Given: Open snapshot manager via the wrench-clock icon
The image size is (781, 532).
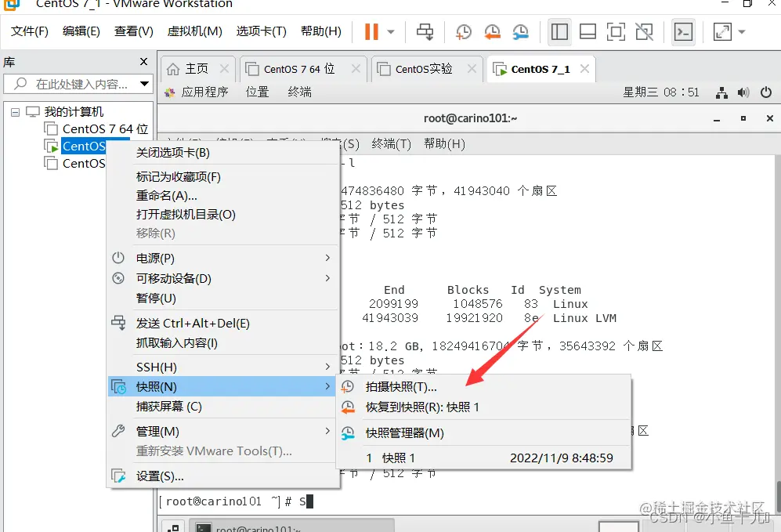Looking at the screenshot, I should (520, 32).
